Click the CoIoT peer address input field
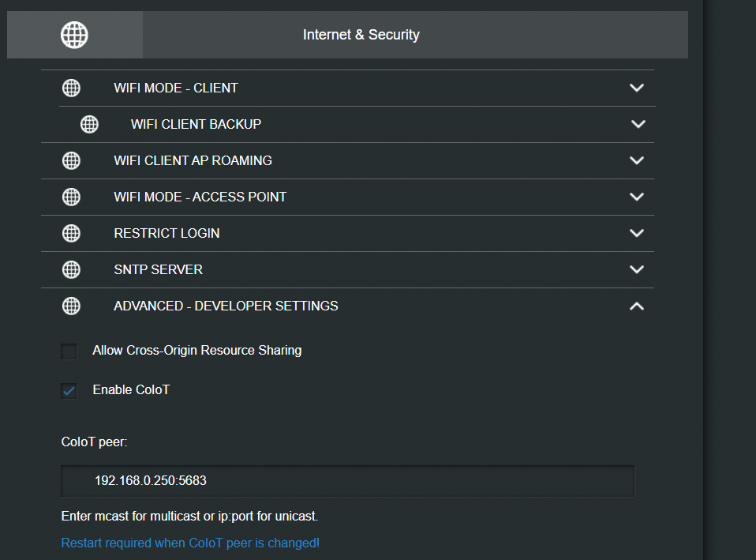 click(x=347, y=480)
